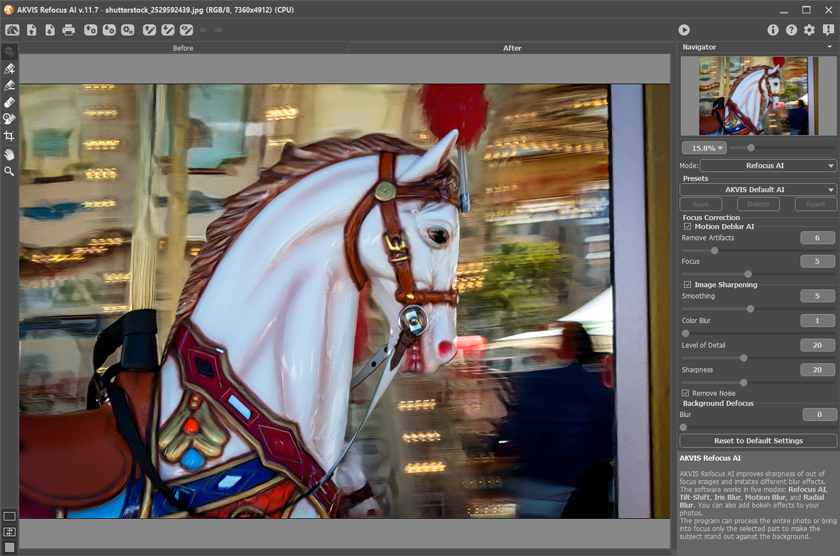Click the preset Reset button
The width and height of the screenshot is (840, 556).
pyautogui.click(x=815, y=204)
